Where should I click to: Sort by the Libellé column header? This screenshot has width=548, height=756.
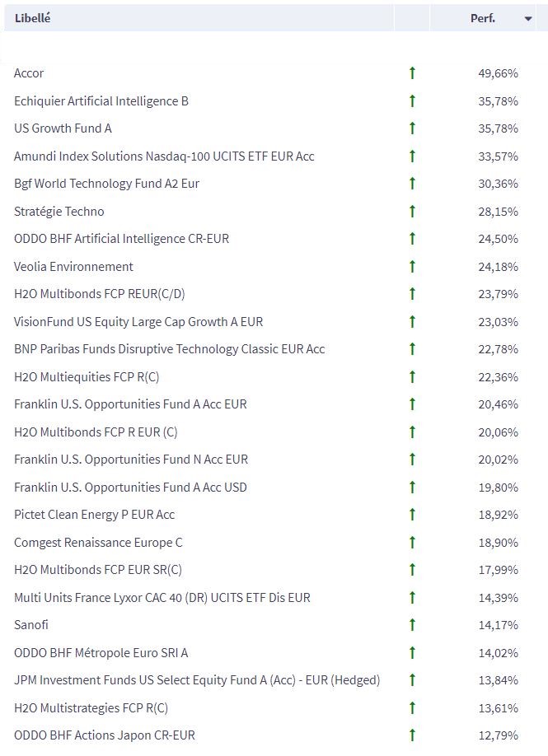pyautogui.click(x=32, y=18)
